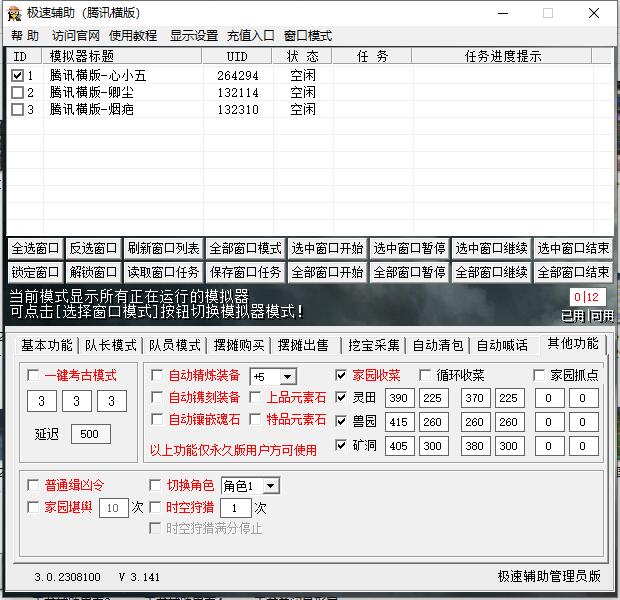Viewport: 620px width, 600px height.
Task: Switch to the 队员模式 tab
Action: [x=175, y=345]
